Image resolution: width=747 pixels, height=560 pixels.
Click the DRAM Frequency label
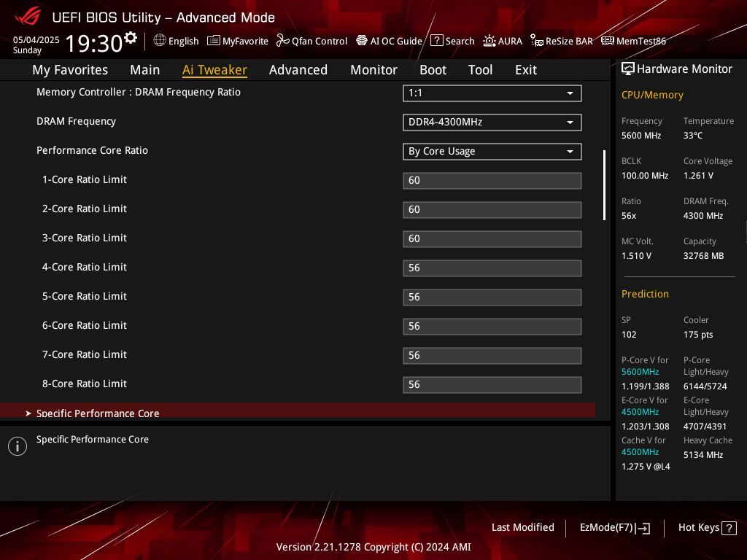(76, 122)
